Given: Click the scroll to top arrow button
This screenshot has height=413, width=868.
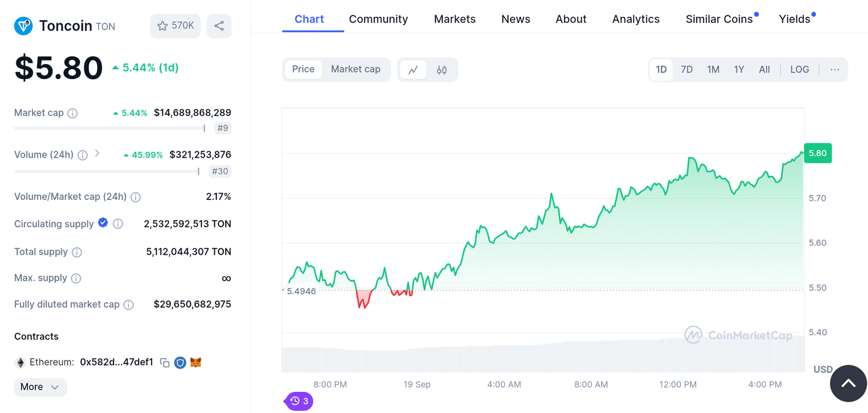Looking at the screenshot, I should (848, 383).
